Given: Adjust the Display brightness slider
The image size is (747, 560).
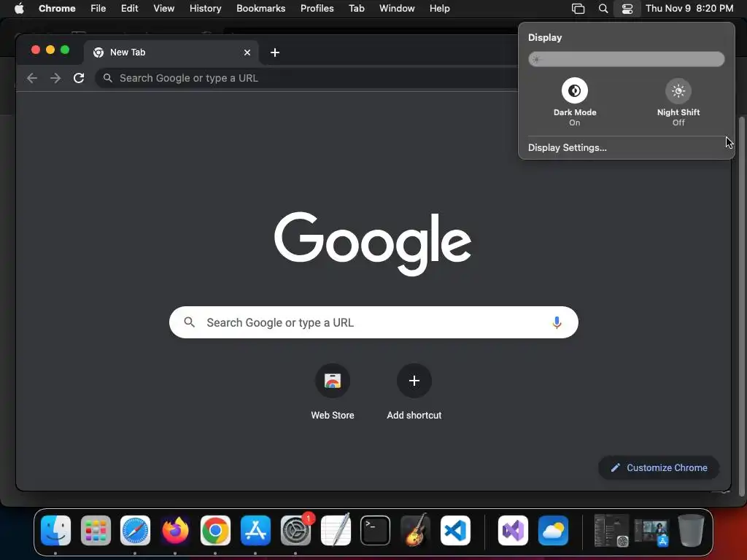Looking at the screenshot, I should pos(627,60).
